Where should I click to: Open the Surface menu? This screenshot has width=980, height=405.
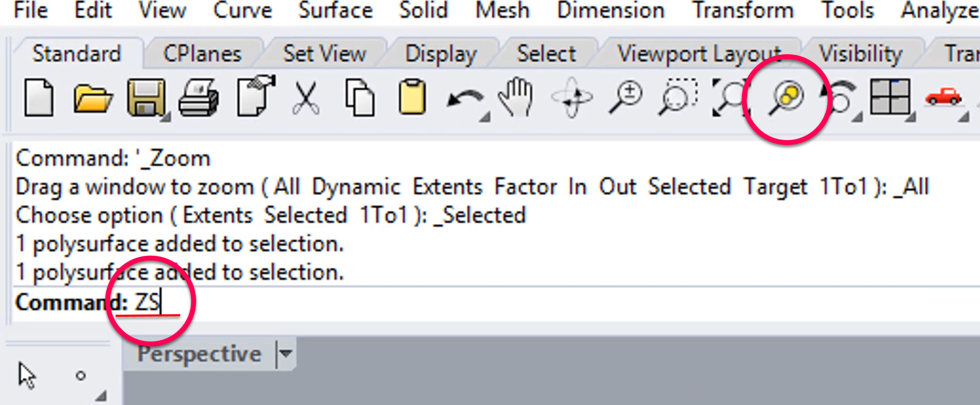coord(335,10)
